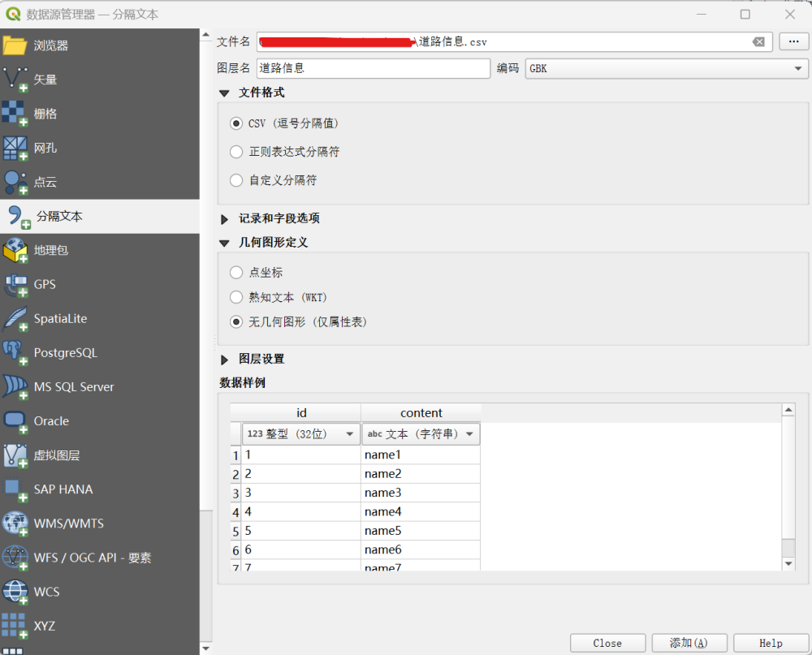
Task: Open the 点云 point cloud icon
Action: click(15, 182)
